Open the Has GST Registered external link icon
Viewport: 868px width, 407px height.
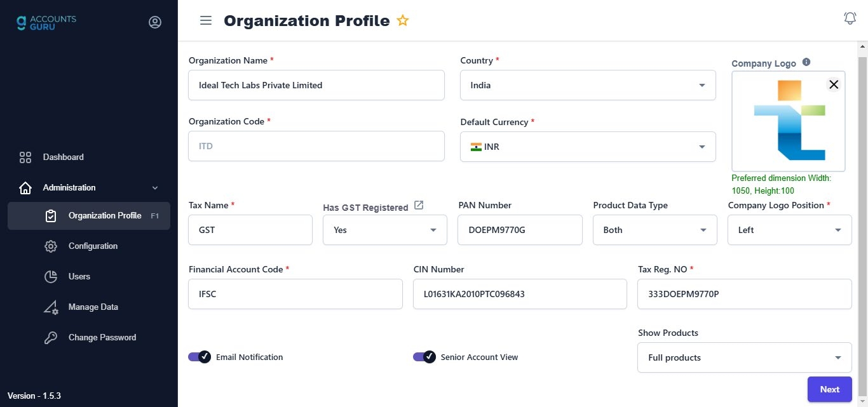(418, 204)
